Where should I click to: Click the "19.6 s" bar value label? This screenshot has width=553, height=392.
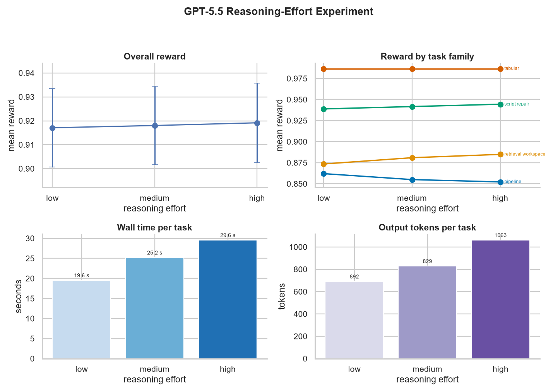tap(82, 275)
